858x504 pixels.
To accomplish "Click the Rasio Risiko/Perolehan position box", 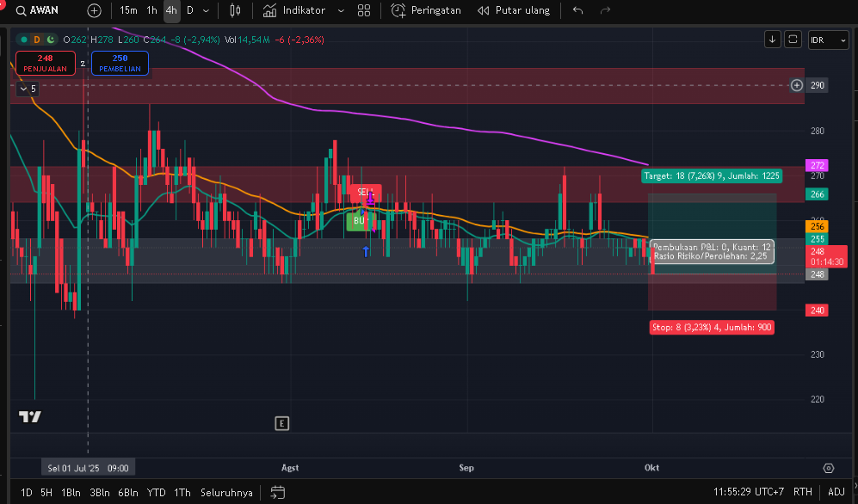I will [x=712, y=251].
